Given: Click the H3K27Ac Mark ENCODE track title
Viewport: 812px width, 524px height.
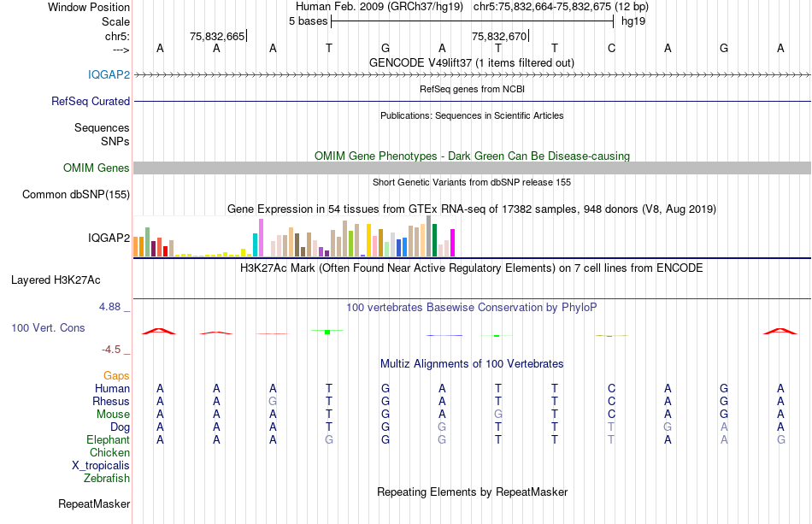Looking at the screenshot, I should pos(471,268).
